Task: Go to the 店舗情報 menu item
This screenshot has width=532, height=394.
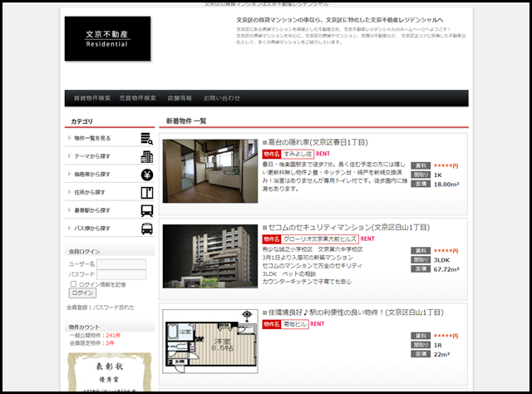Action: pos(180,98)
